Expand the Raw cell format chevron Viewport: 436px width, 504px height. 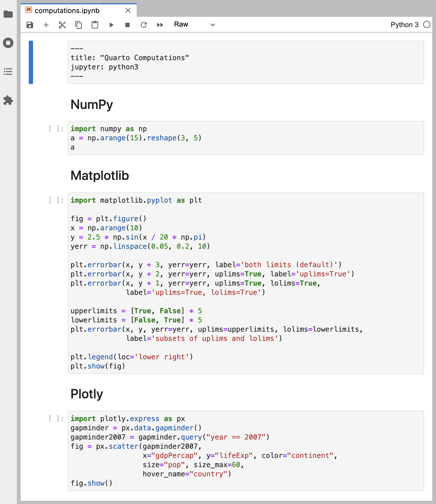[212, 25]
